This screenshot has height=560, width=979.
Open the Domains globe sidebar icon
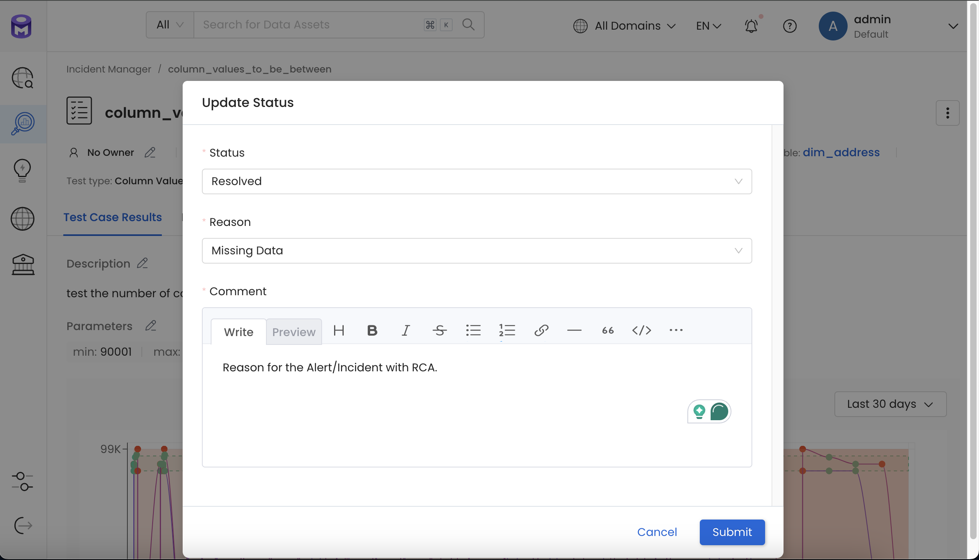(22, 219)
